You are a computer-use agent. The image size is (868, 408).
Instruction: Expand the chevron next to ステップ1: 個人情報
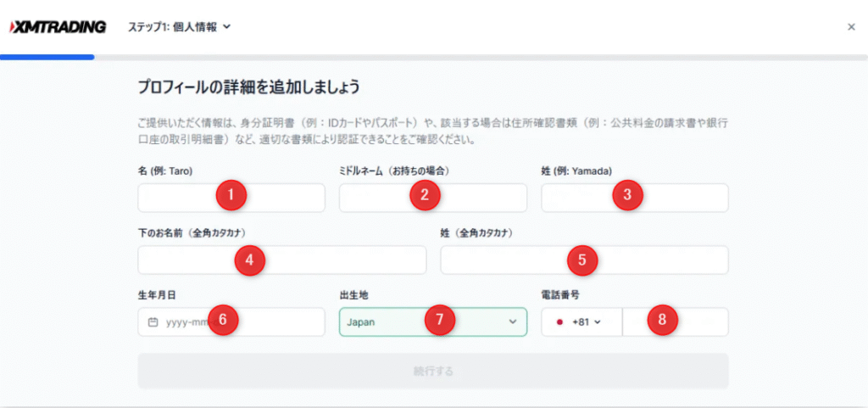point(227,27)
